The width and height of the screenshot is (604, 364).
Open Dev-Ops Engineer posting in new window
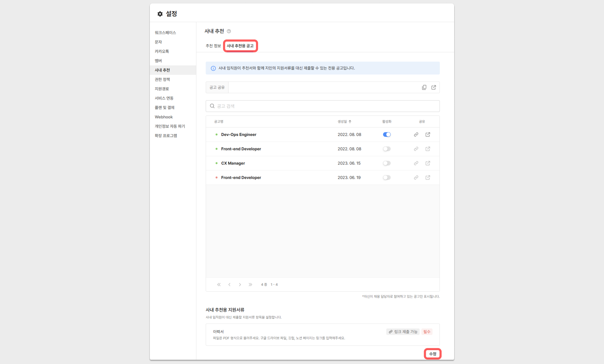(x=428, y=134)
